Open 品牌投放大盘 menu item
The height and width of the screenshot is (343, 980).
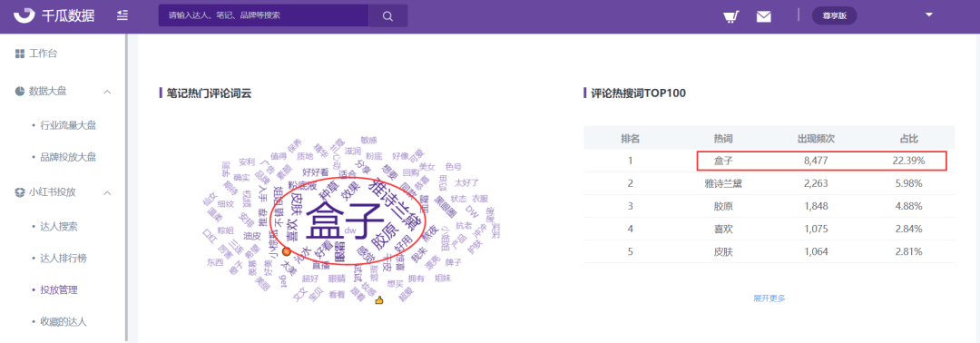coord(68,157)
